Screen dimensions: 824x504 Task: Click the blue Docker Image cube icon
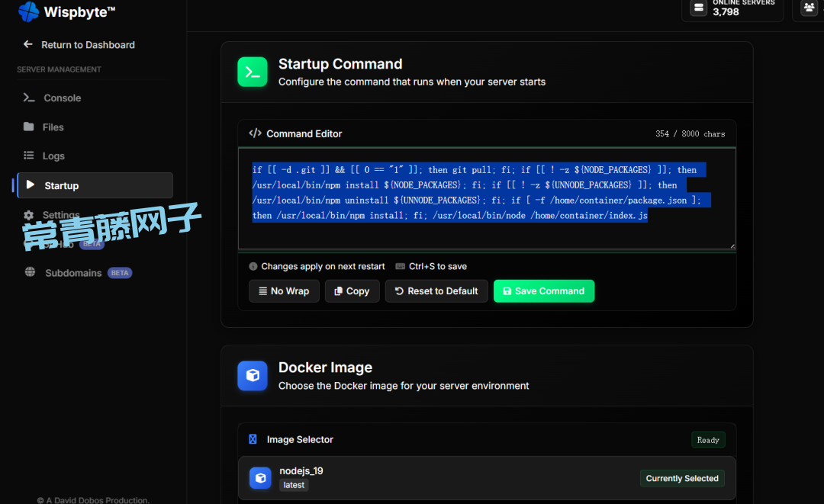click(x=253, y=375)
